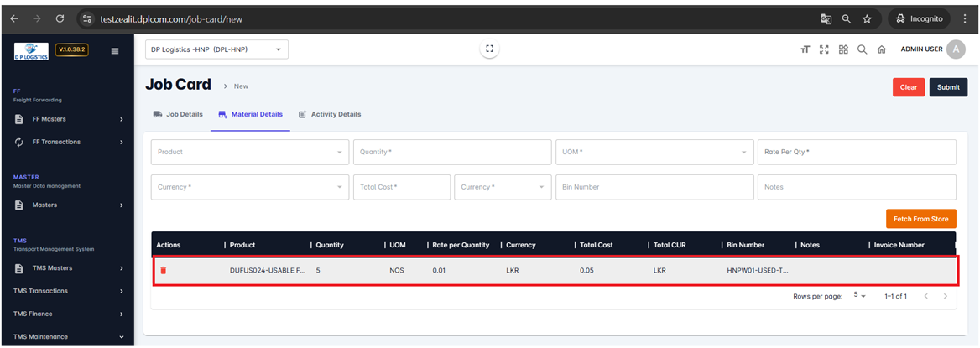Delete the DUFUS024 material row
The width and height of the screenshot is (980, 348).
(x=164, y=271)
